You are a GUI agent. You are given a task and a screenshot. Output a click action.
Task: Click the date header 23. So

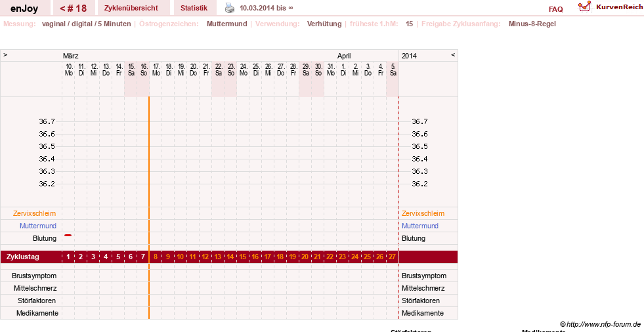click(x=231, y=70)
